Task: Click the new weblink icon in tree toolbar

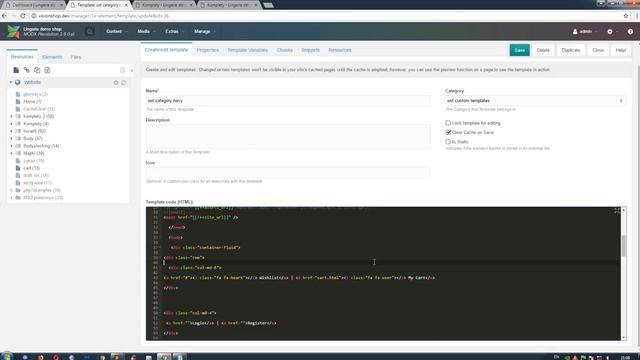Action: [27, 70]
